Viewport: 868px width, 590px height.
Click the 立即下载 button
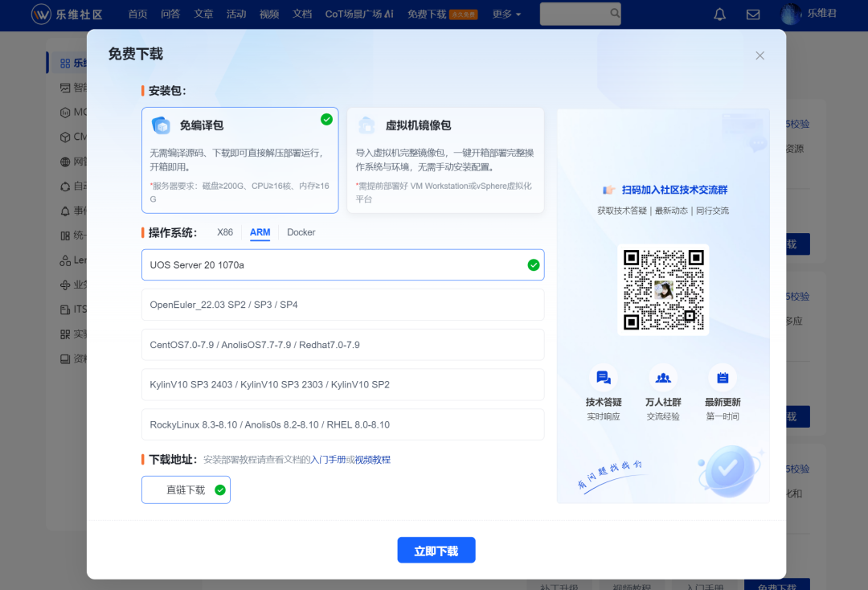436,550
